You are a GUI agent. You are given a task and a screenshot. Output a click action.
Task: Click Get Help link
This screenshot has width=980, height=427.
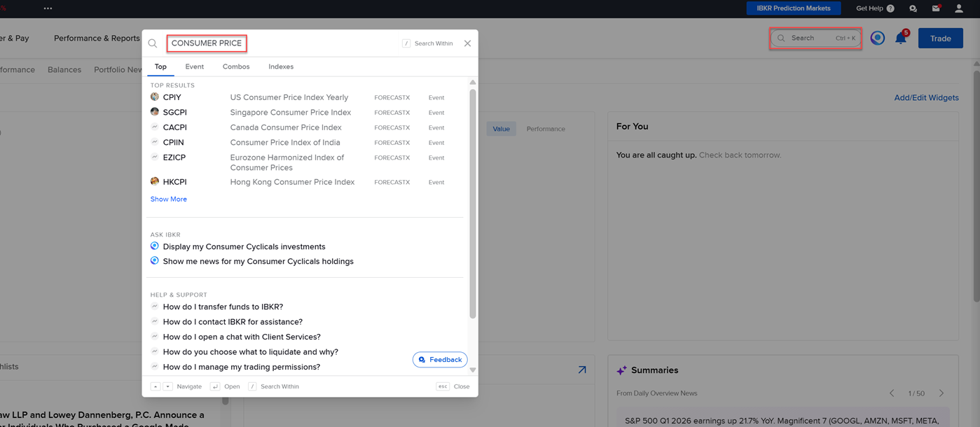[869, 8]
